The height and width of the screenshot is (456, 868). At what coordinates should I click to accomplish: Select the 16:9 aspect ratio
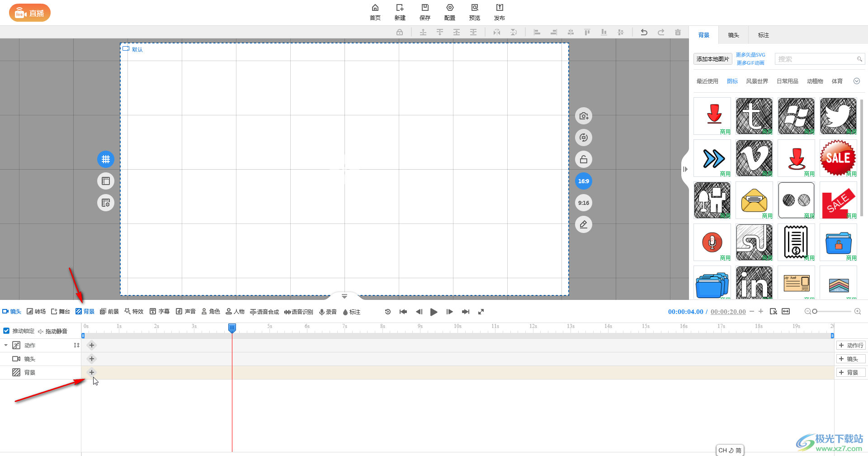[x=584, y=181]
